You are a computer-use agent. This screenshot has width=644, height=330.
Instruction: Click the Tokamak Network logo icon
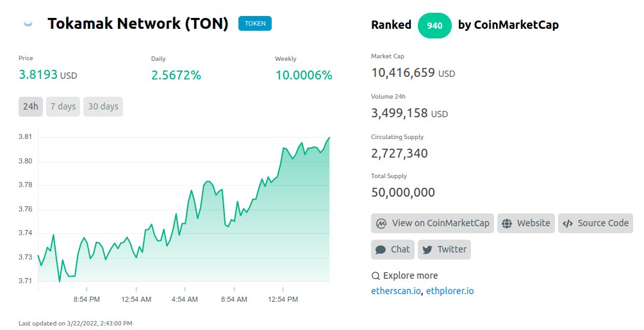28,24
